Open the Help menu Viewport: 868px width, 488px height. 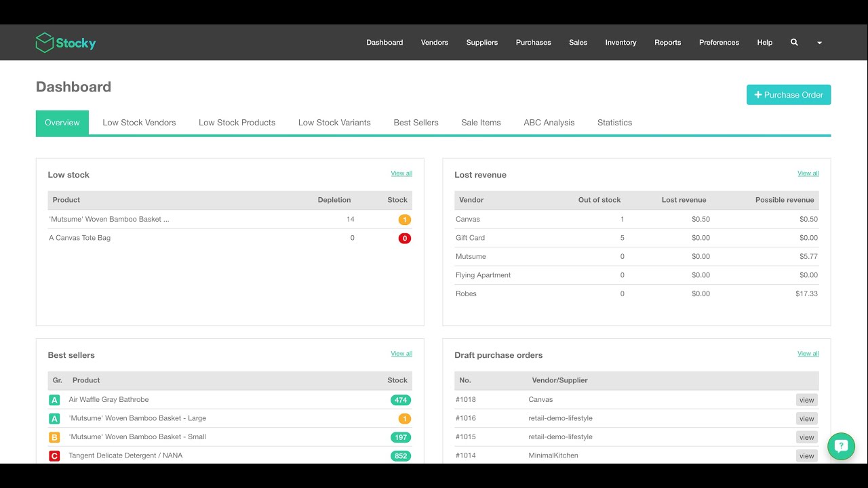[765, 43]
